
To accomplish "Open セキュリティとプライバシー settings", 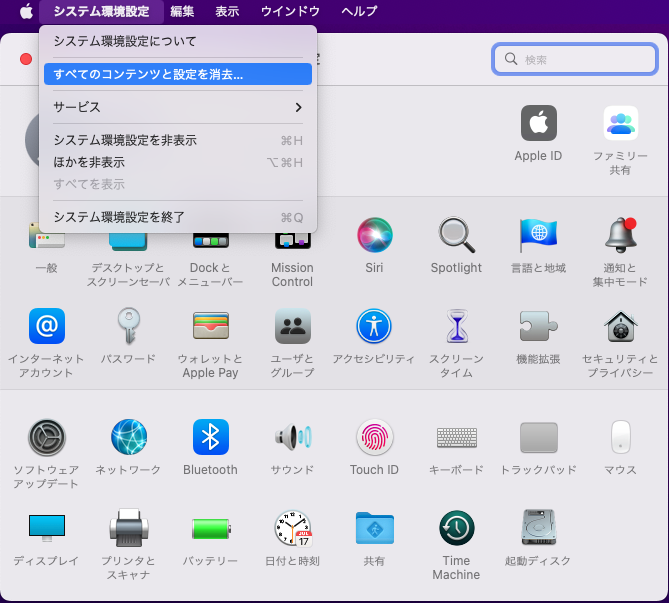I will [x=620, y=326].
